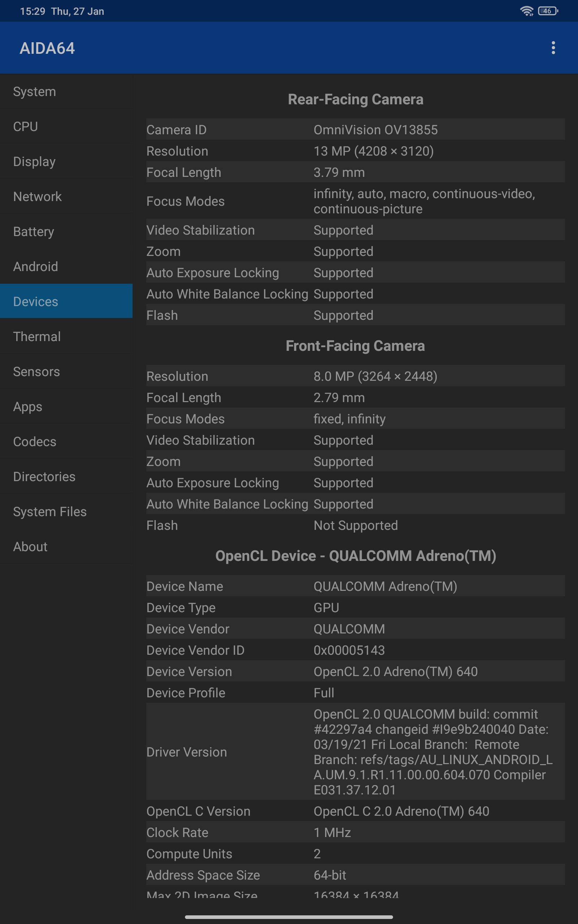Select the 'fixed, infinity' focus modes value

click(350, 419)
